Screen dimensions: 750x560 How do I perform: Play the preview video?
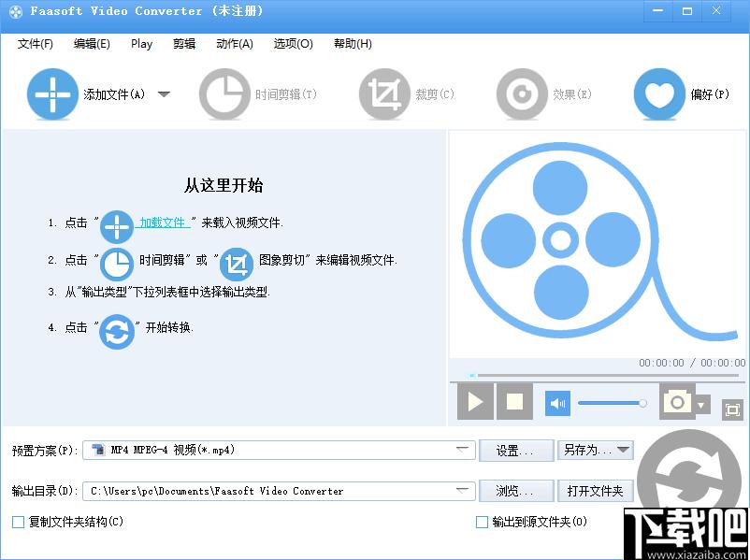point(475,402)
